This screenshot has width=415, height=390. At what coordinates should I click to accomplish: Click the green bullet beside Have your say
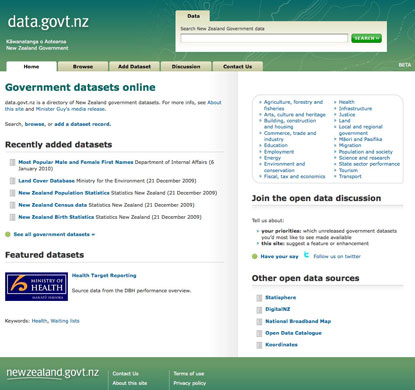coord(255,257)
